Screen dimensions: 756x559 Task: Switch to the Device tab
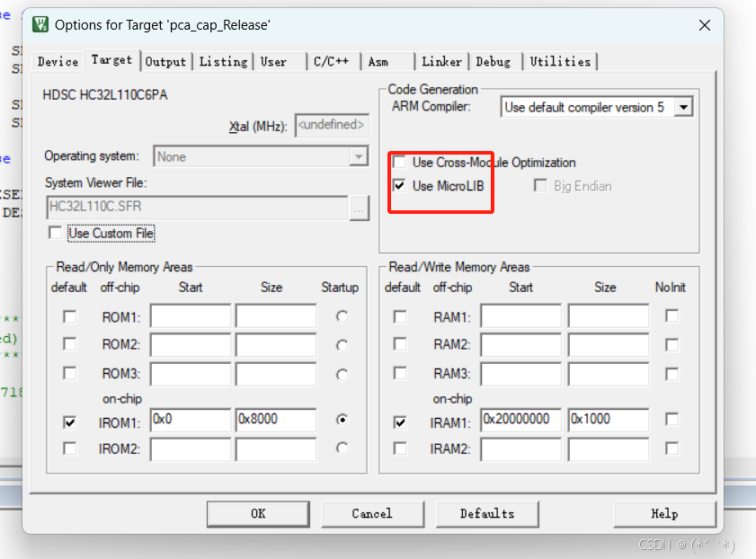pos(58,62)
